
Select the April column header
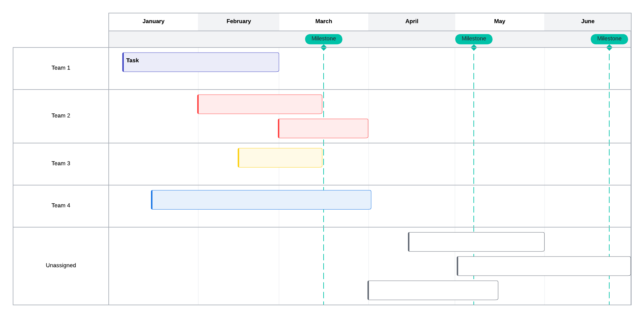(x=412, y=21)
